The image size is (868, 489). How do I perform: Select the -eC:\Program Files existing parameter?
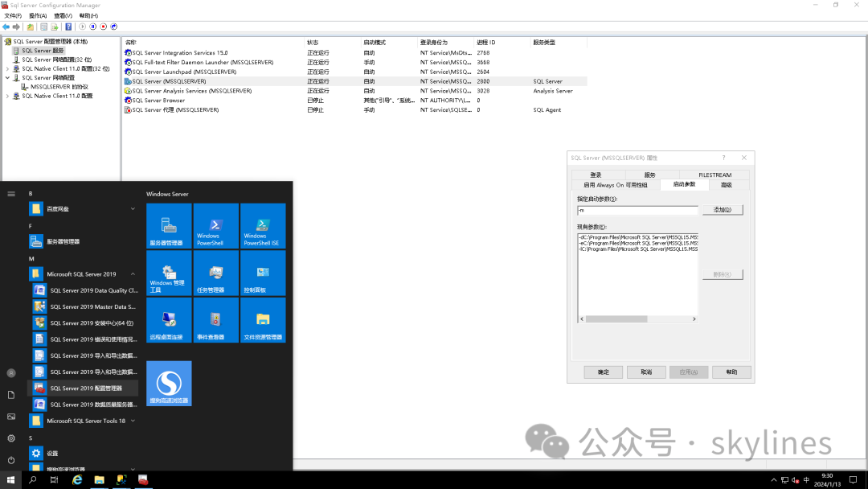tap(637, 243)
